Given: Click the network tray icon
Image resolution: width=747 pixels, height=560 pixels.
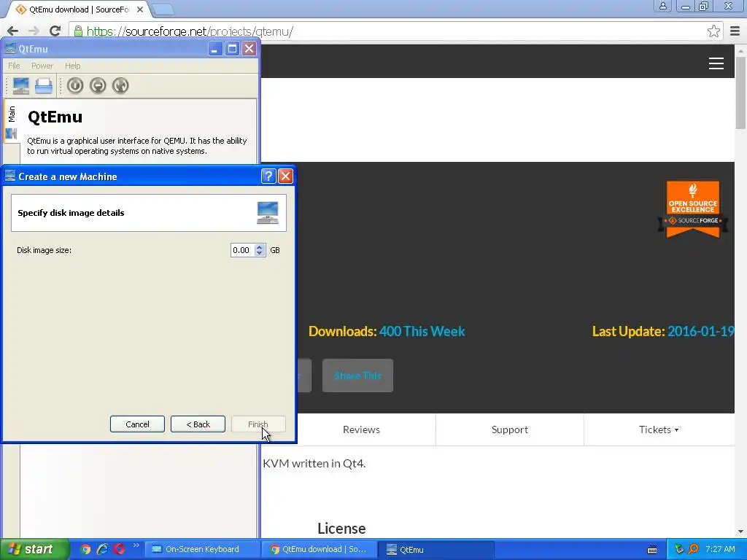Looking at the screenshot, I should point(679,550).
